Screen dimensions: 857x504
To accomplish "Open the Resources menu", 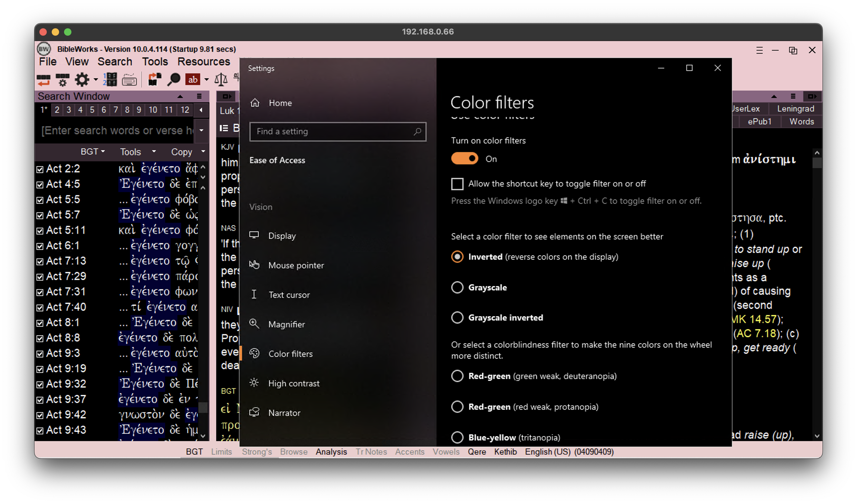I will (204, 62).
